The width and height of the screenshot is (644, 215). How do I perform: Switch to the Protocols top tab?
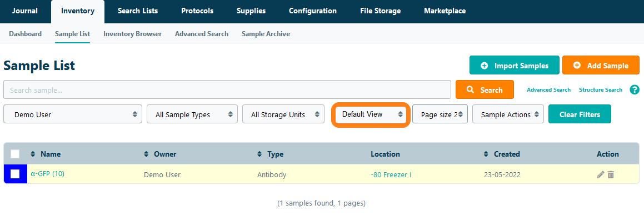(197, 11)
